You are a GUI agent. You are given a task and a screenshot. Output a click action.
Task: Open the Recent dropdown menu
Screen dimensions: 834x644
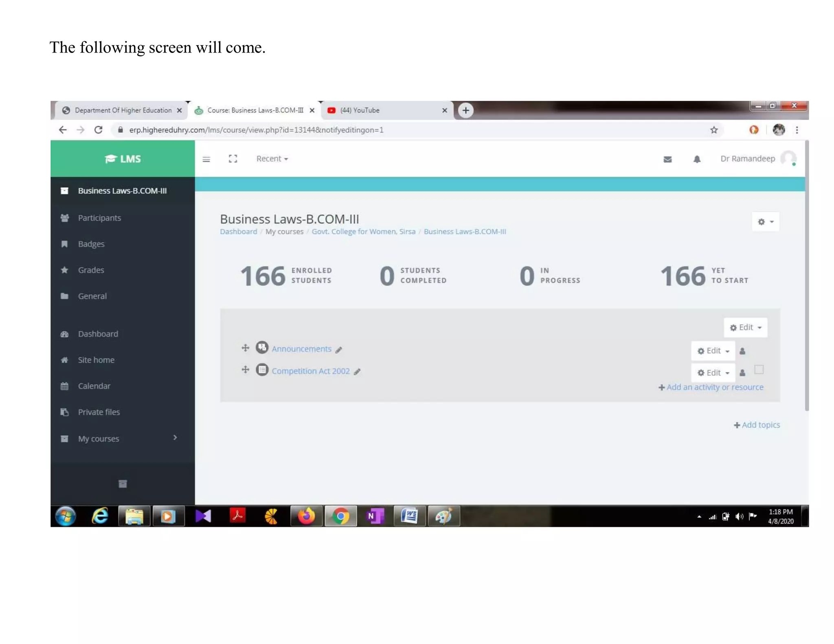[x=272, y=159]
